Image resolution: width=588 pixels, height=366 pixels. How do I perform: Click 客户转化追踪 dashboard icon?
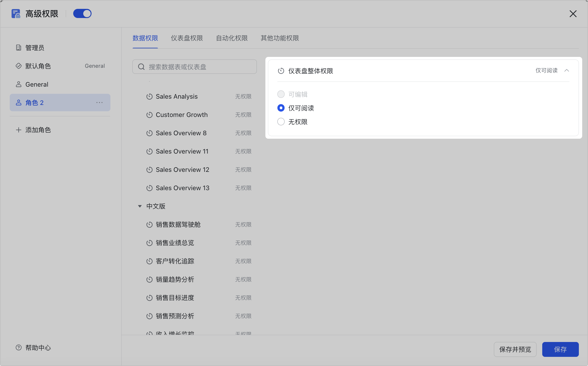[x=149, y=261]
